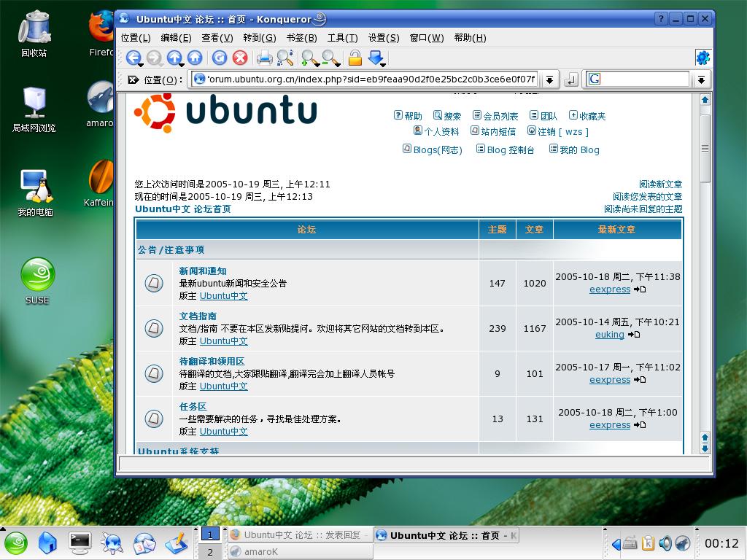This screenshot has width=747, height=560.
Task: Click into the Google search field
Action: click(x=645, y=79)
